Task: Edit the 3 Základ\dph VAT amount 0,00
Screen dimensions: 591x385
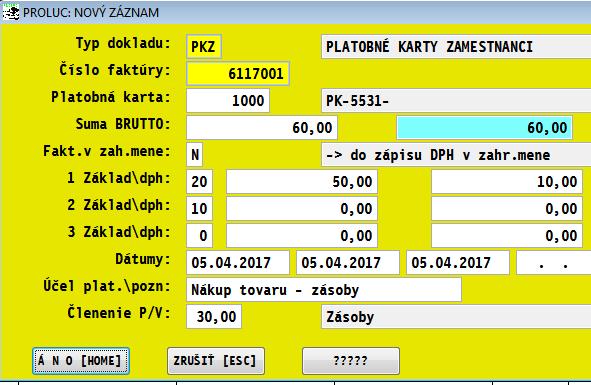Action: 507,236
